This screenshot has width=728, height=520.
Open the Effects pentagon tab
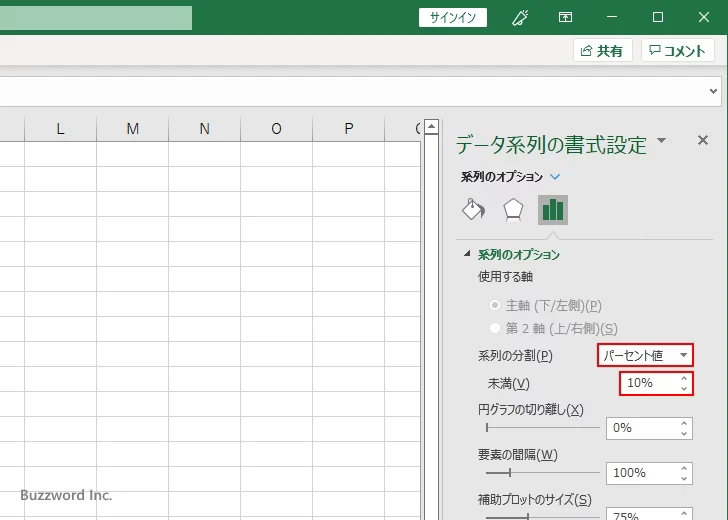(513, 209)
